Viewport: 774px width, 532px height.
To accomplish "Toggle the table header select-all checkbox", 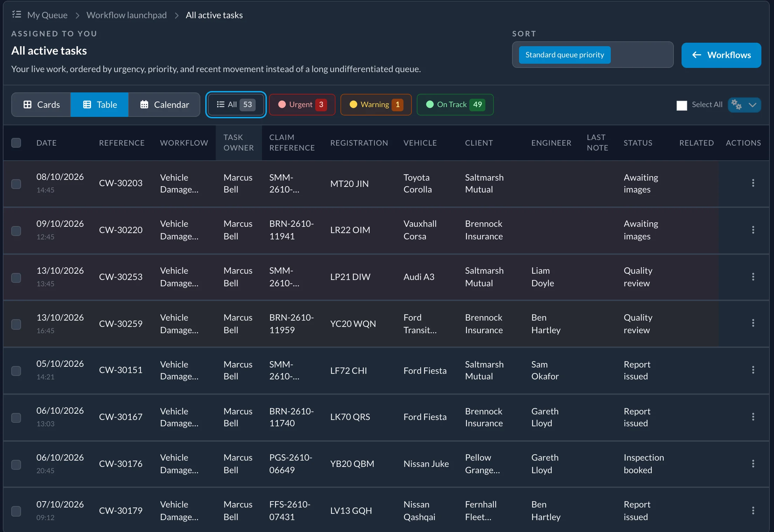I will [16, 143].
